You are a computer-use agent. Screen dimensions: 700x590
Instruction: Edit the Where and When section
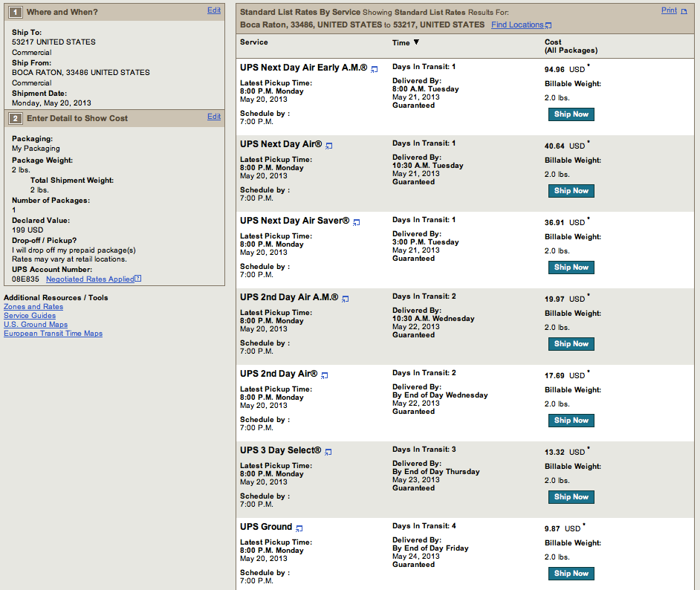pyautogui.click(x=214, y=10)
